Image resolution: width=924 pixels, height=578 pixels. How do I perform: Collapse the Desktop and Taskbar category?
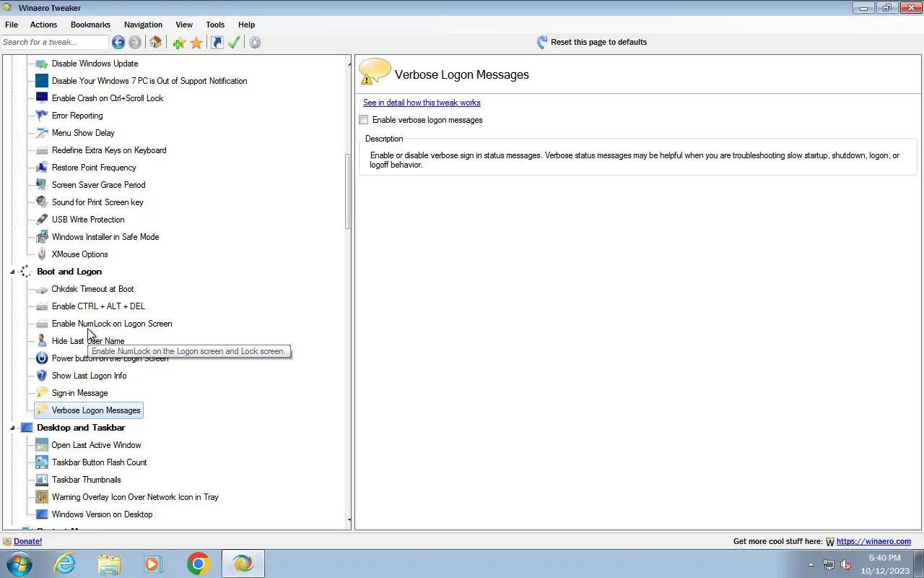coord(12,428)
